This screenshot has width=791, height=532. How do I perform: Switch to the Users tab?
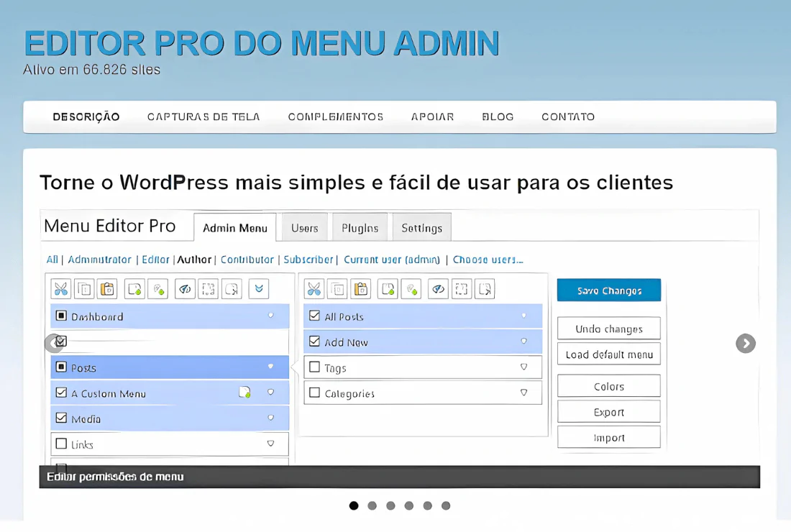coord(305,228)
